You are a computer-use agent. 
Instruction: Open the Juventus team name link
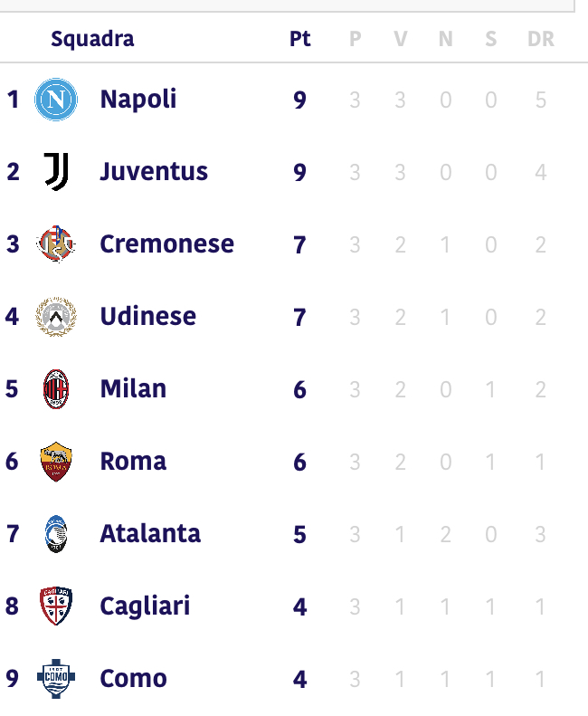pos(154,172)
